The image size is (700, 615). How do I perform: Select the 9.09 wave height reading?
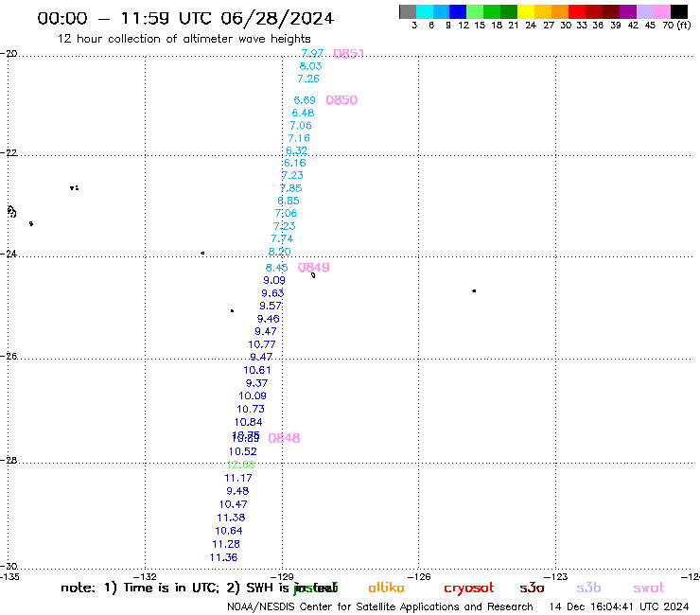(x=274, y=280)
